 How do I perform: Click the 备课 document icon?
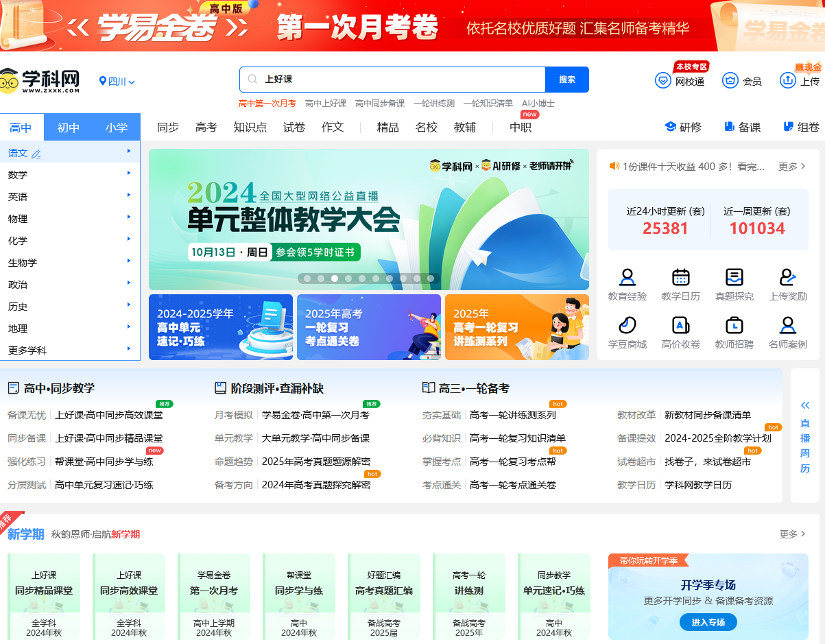[x=730, y=127]
